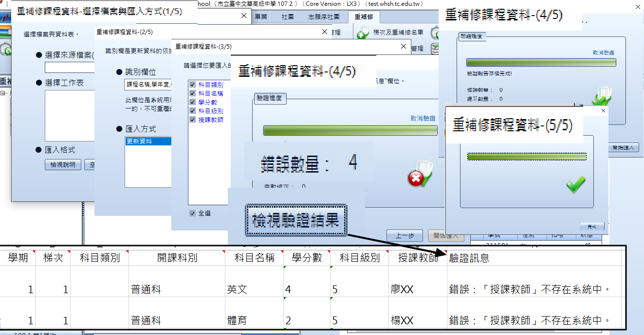This screenshot has width=644, height=335.
Task: Click the 上一步 button
Action: [x=405, y=235]
